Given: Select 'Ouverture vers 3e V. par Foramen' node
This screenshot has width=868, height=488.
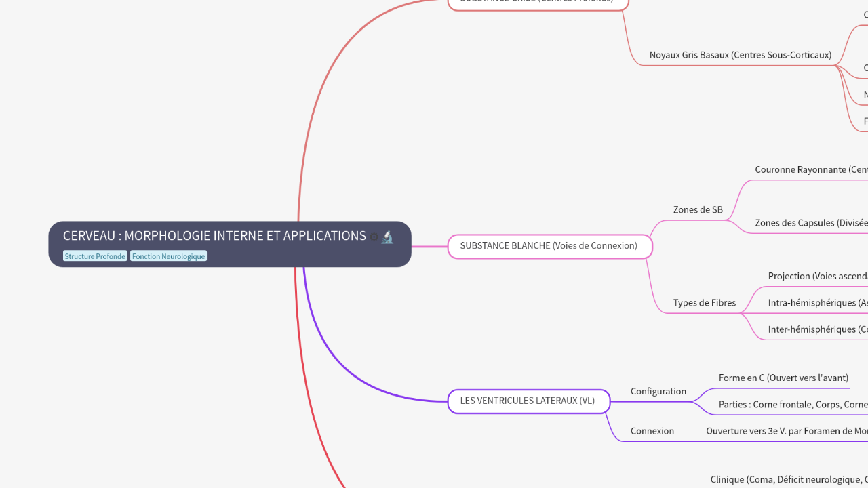Looking at the screenshot, I should [787, 431].
